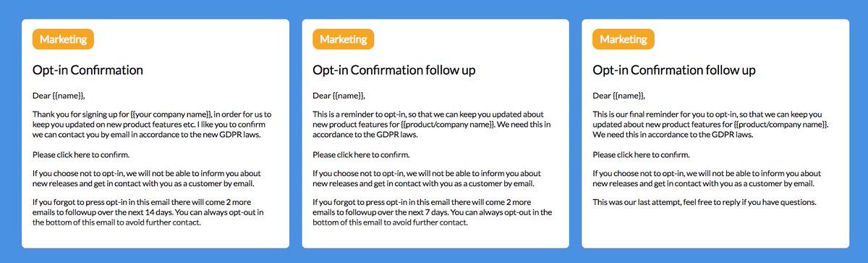Image resolution: width=868 pixels, height=263 pixels.
Task: Click the Marketing badge on the first Opt-in Confirmation card
Action: coord(63,39)
